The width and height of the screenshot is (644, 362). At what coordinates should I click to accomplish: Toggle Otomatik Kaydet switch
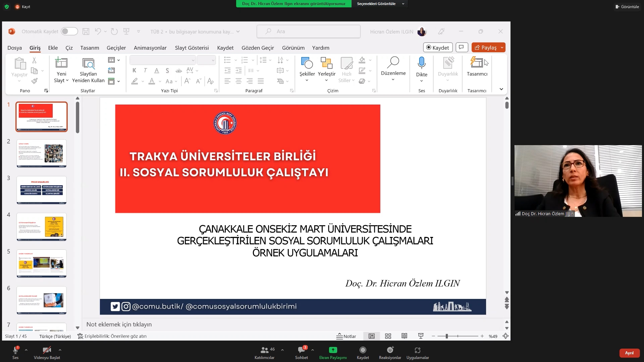pos(69,31)
